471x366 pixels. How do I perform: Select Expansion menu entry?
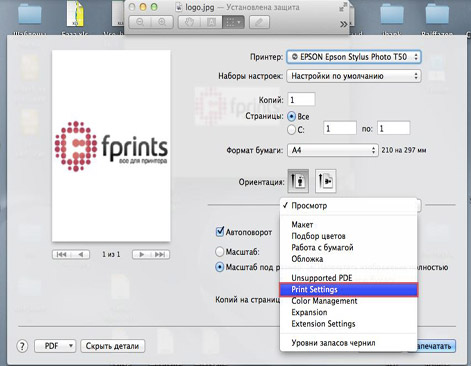tap(348, 312)
